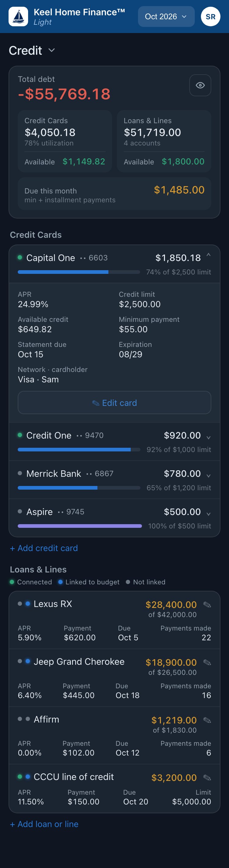Expand the Credit One card row

209,437
